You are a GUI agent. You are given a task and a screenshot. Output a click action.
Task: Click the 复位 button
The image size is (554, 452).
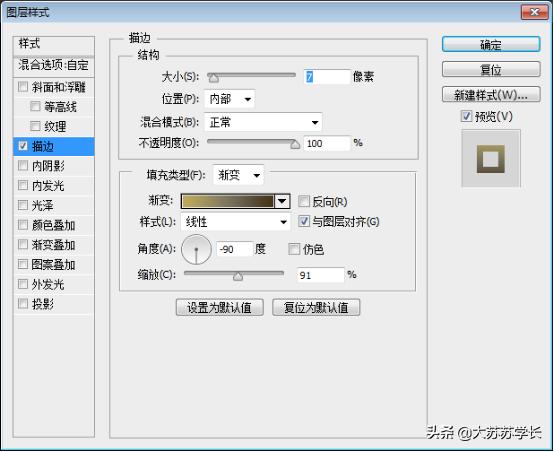click(491, 69)
